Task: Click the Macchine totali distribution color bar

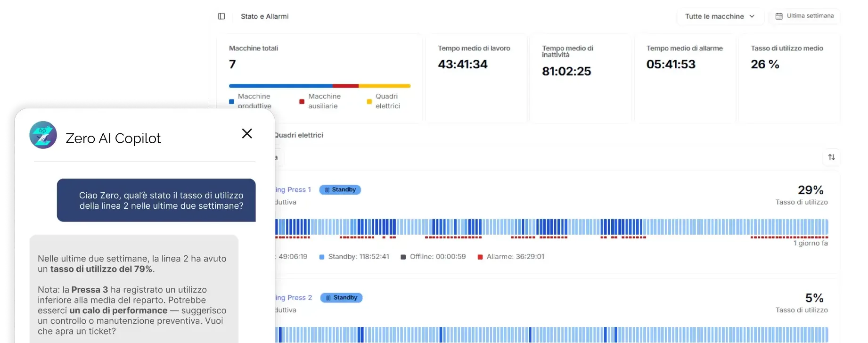Action: [x=319, y=86]
